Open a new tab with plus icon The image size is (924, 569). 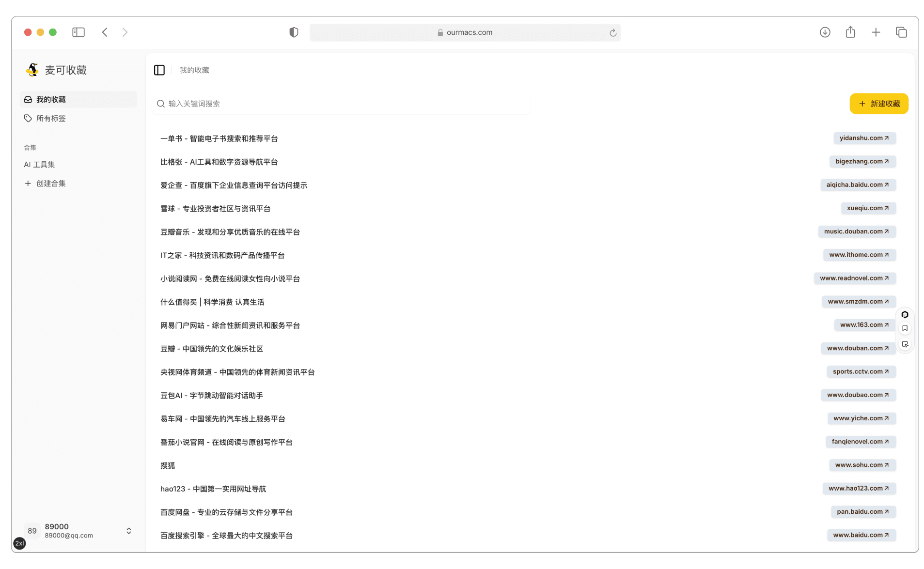coord(876,32)
